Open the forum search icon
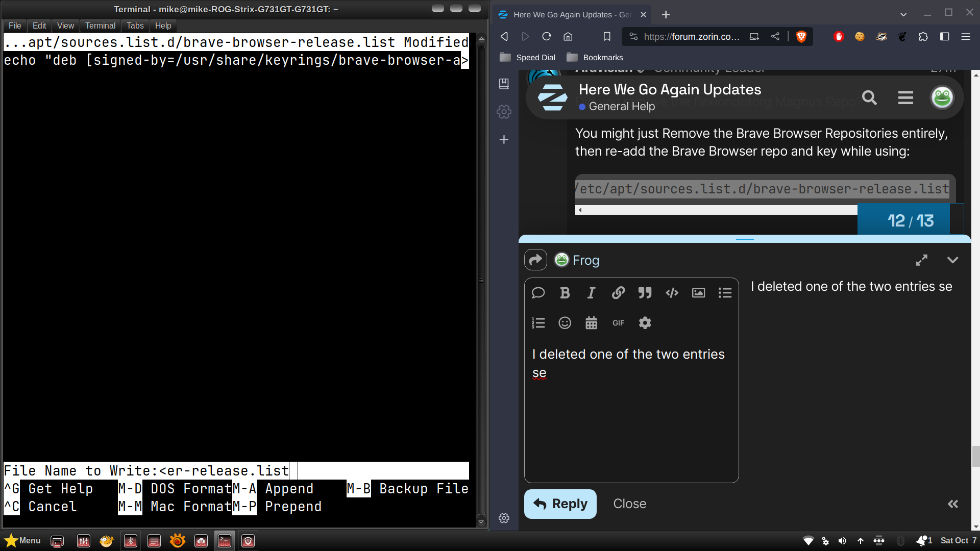 [x=869, y=97]
